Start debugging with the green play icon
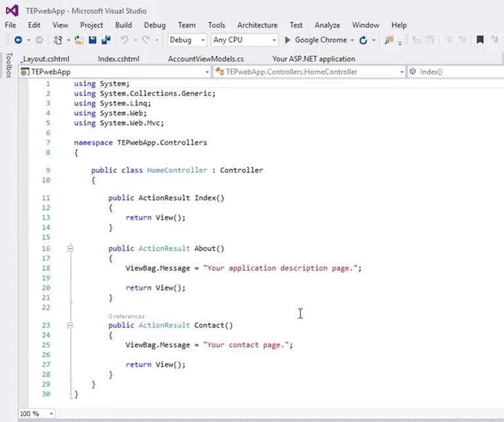The height and width of the screenshot is (422, 504). (x=287, y=40)
